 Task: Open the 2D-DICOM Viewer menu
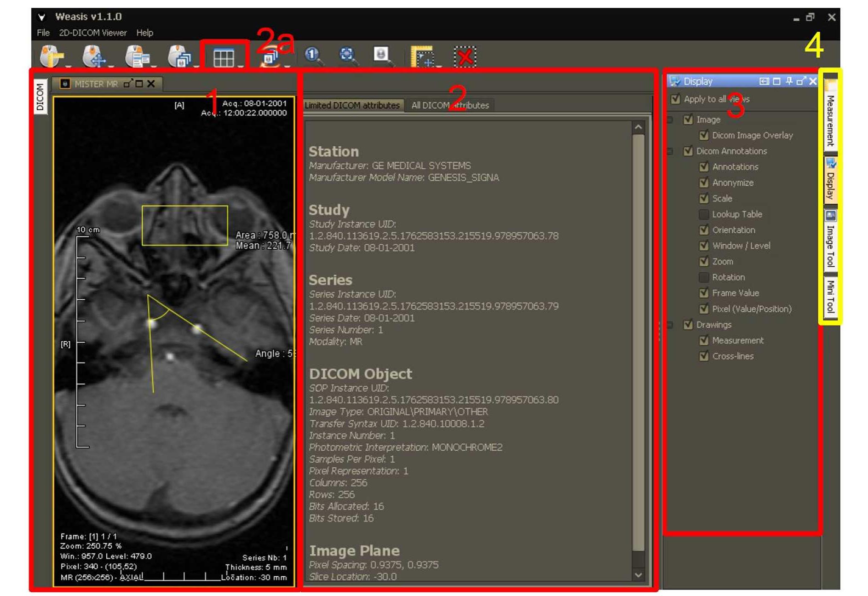click(92, 33)
